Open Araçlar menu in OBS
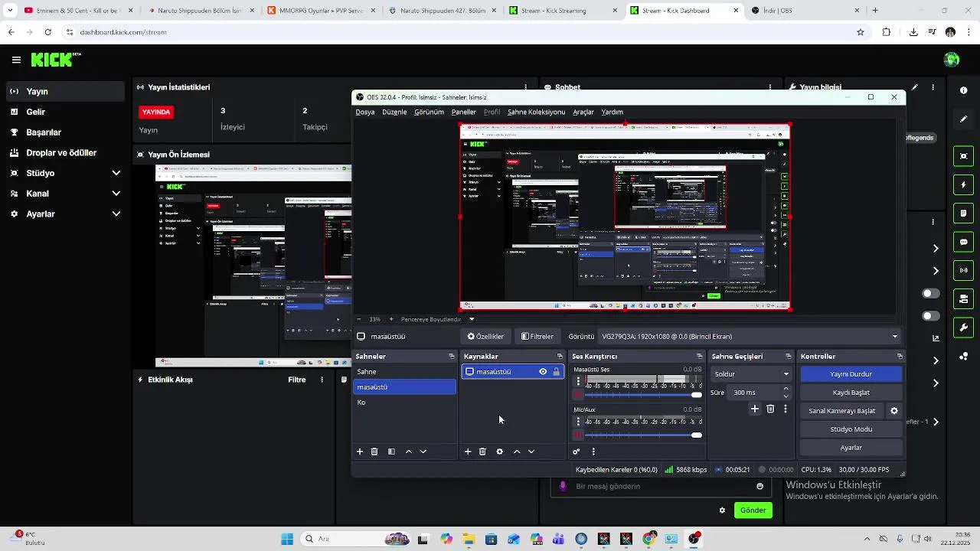The width and height of the screenshot is (980, 551). point(583,112)
